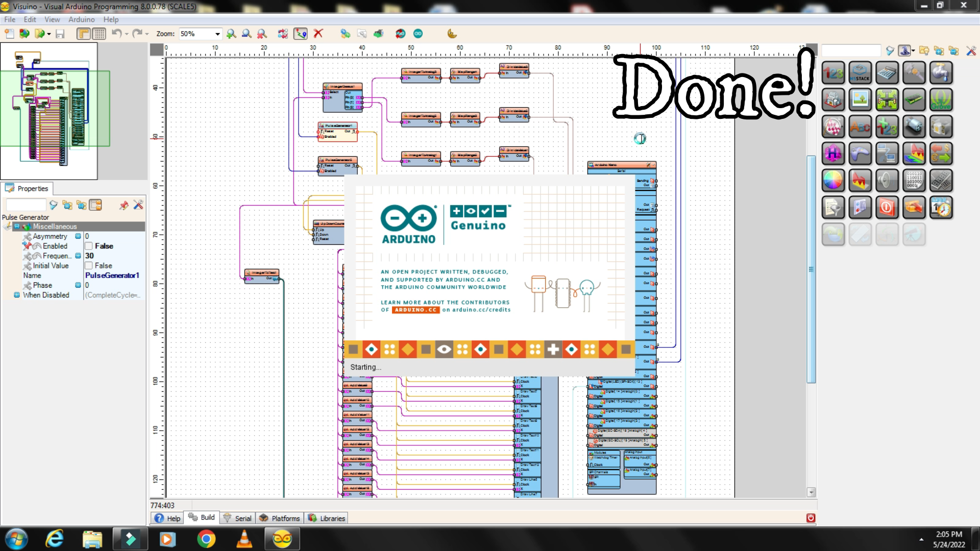Switch to the Libraries tab
This screenshot has height=551, width=980.
pyautogui.click(x=327, y=518)
